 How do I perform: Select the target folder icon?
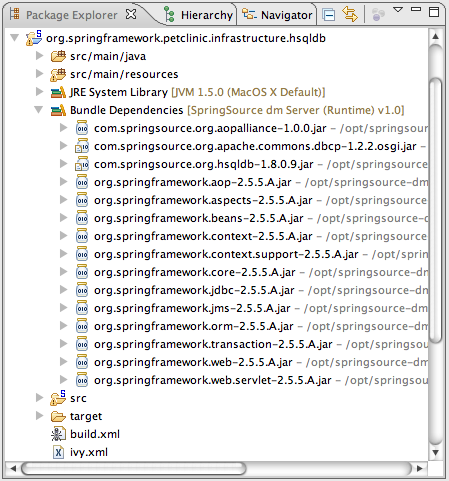coord(58,416)
